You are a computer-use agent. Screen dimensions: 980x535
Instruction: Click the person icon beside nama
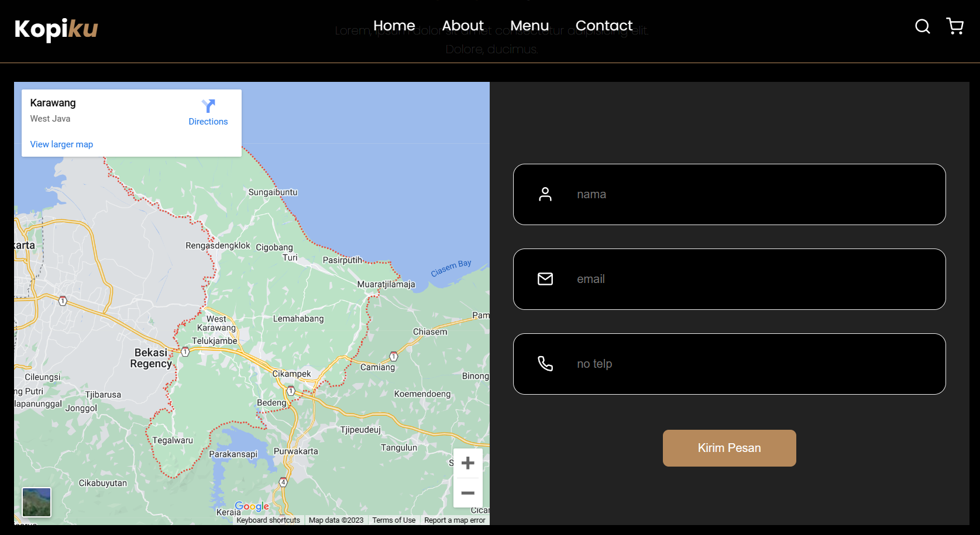(x=545, y=194)
